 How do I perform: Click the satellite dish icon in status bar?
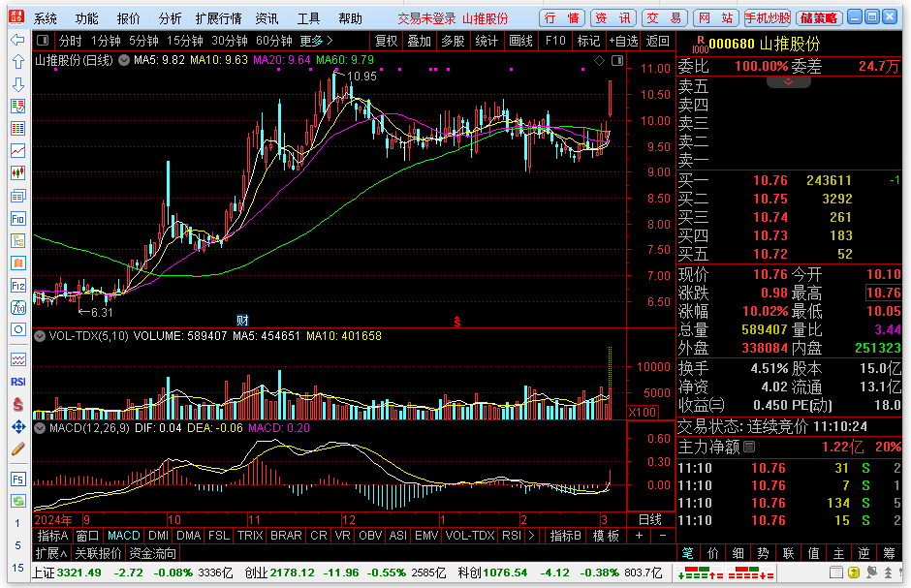click(871, 573)
